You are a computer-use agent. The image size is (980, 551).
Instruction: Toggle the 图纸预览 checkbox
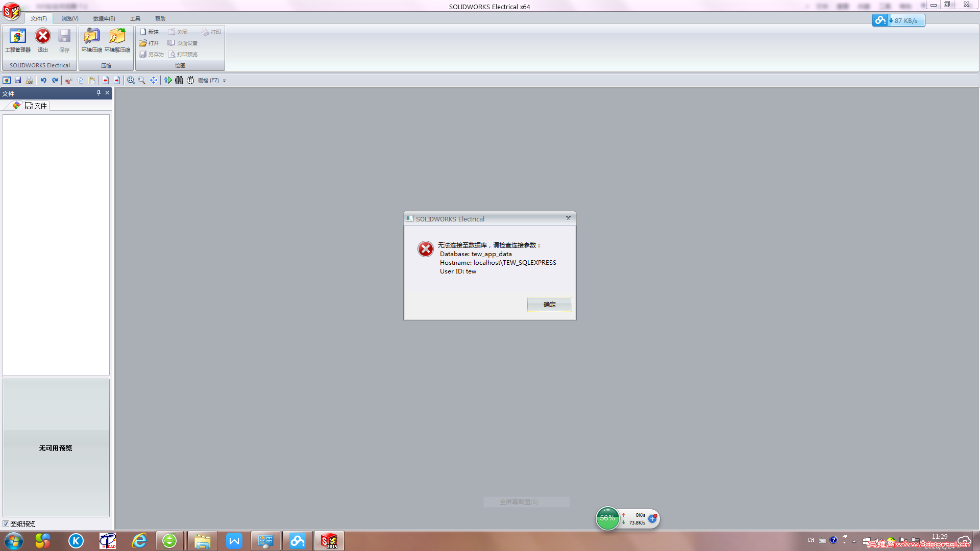[x=6, y=524]
